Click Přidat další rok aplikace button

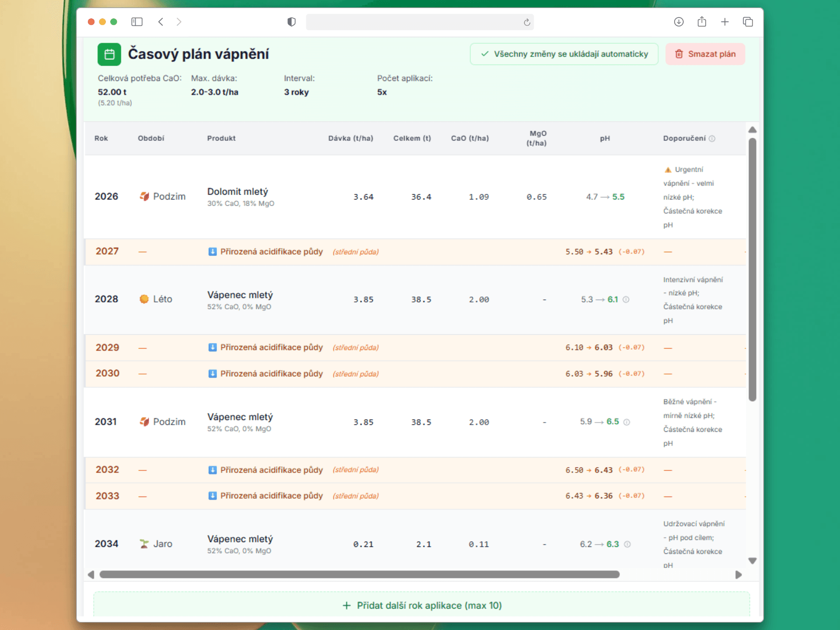click(421, 605)
